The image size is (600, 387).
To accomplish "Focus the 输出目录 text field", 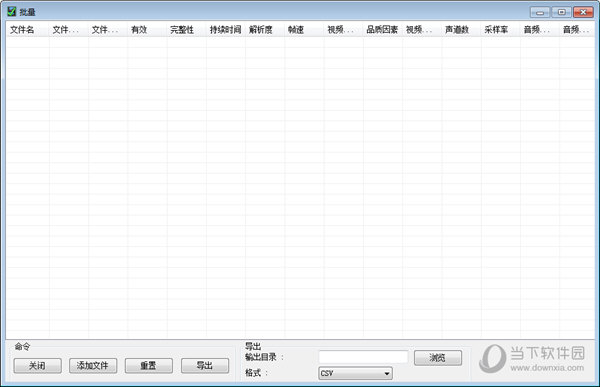I will point(363,357).
